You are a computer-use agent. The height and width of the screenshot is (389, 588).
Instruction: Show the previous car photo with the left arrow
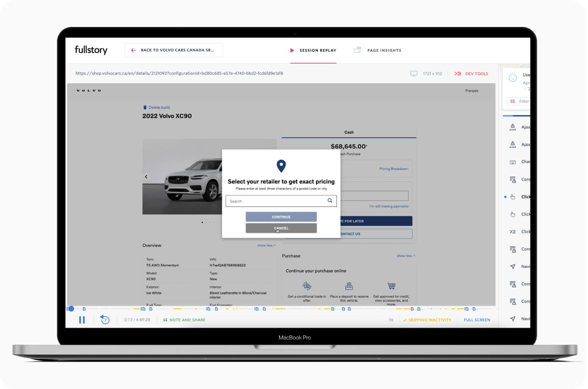point(146,177)
